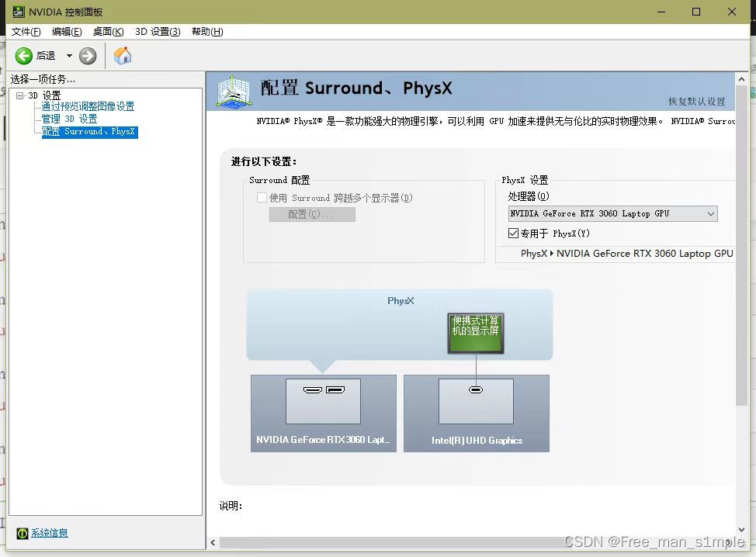Open the 系统信息 link
This screenshot has height=557, width=756.
pyautogui.click(x=50, y=533)
